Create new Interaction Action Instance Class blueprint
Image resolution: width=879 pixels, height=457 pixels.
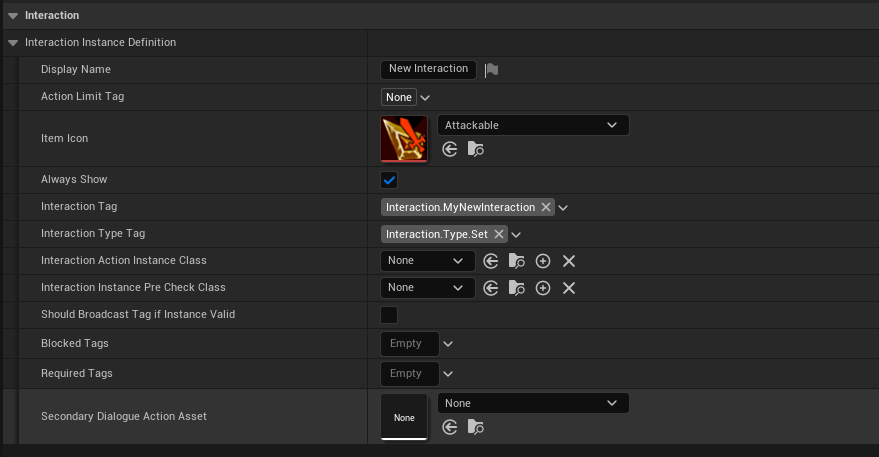point(543,261)
